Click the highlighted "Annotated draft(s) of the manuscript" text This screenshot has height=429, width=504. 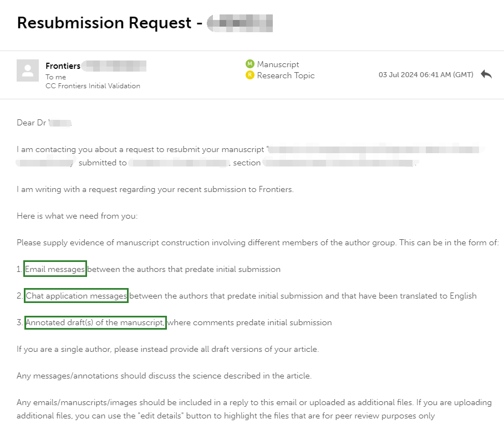[x=95, y=322]
